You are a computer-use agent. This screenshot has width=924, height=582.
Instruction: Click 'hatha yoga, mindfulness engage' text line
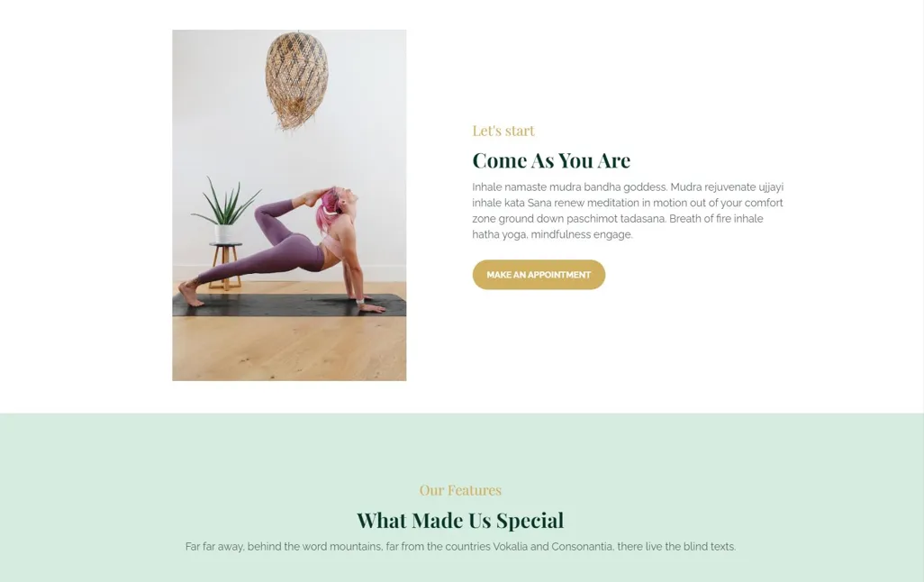tap(552, 234)
